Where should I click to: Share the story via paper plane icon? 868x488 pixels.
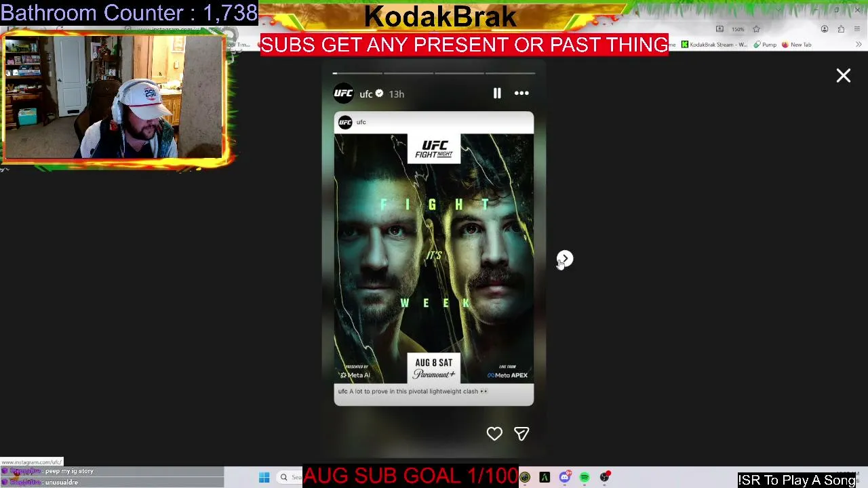click(521, 434)
